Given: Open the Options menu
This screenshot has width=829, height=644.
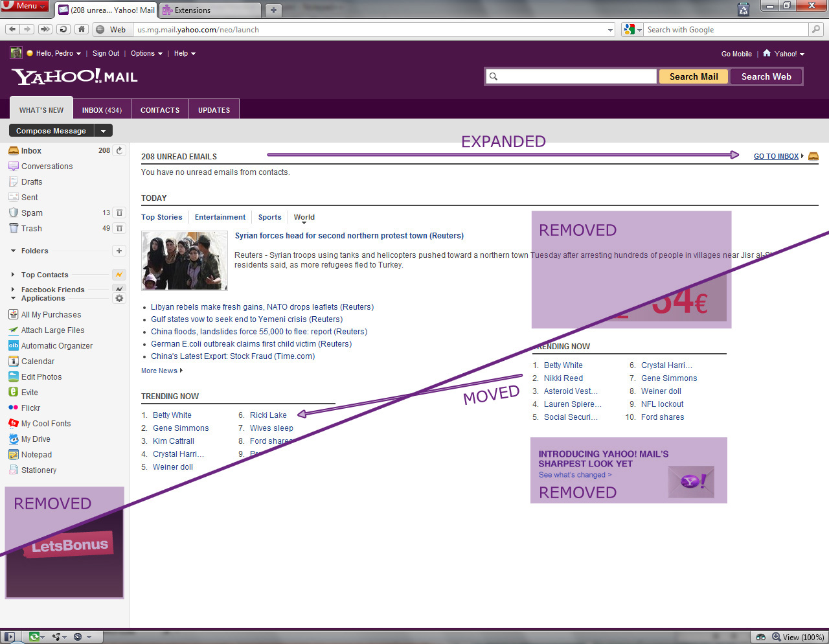Looking at the screenshot, I should [142, 53].
